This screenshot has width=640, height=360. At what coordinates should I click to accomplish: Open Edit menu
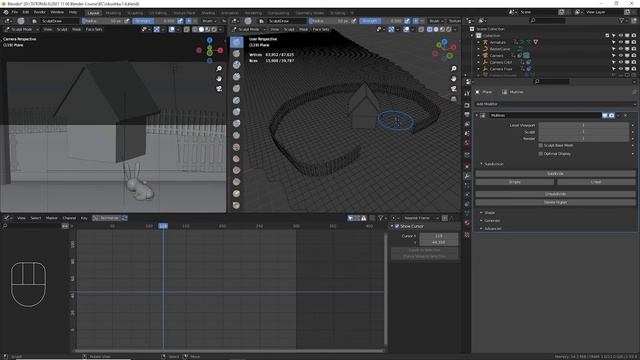coord(26,12)
